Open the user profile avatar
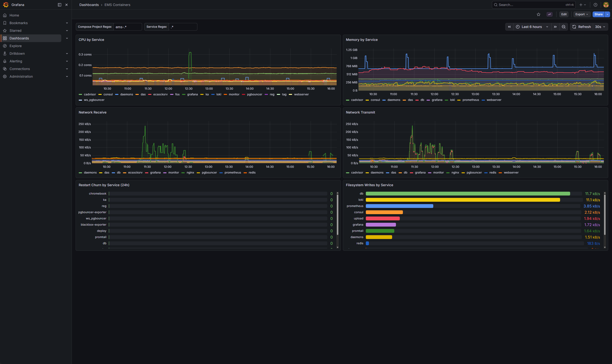 pos(606,5)
